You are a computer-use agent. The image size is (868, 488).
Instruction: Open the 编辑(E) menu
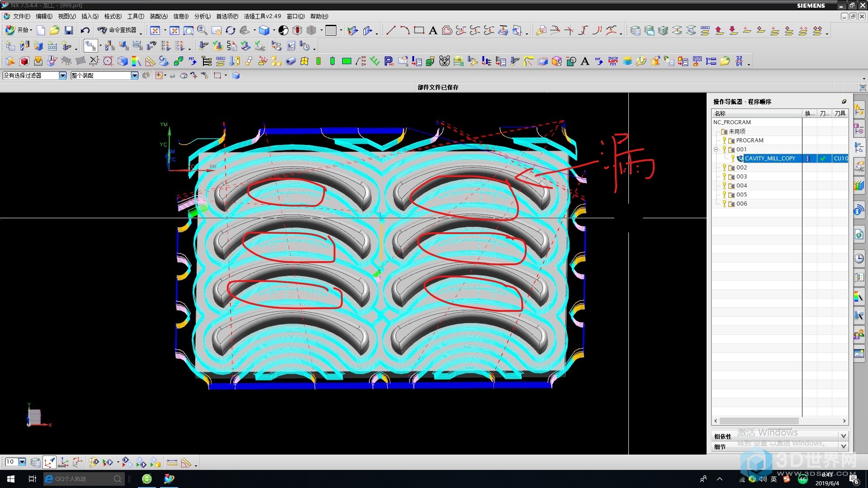[44, 16]
